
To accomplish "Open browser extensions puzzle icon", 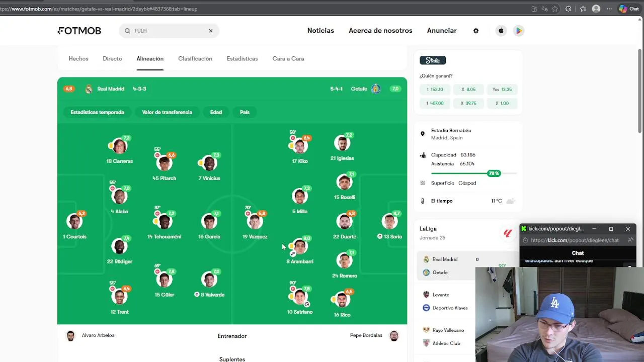I will tap(568, 9).
